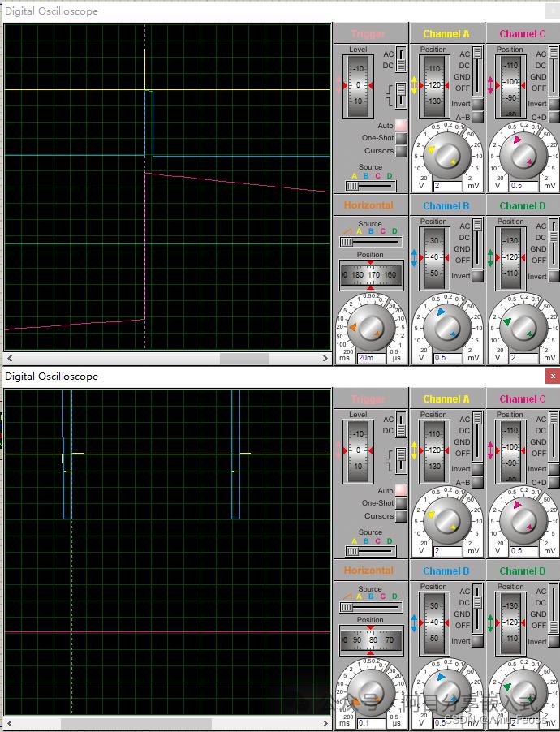Viewport: 560px width, 732px height.
Task: Enable One-Shot trigger in upper oscilloscope
Action: (x=401, y=138)
